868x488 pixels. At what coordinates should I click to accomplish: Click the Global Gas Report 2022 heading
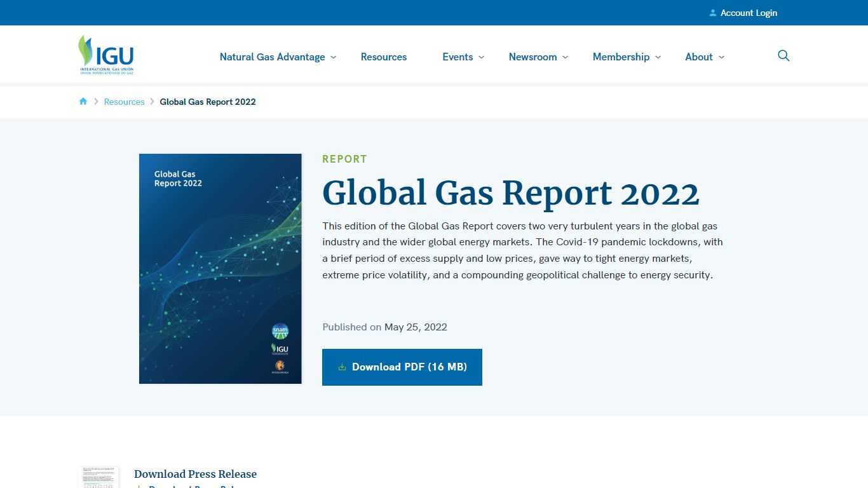pyautogui.click(x=511, y=193)
